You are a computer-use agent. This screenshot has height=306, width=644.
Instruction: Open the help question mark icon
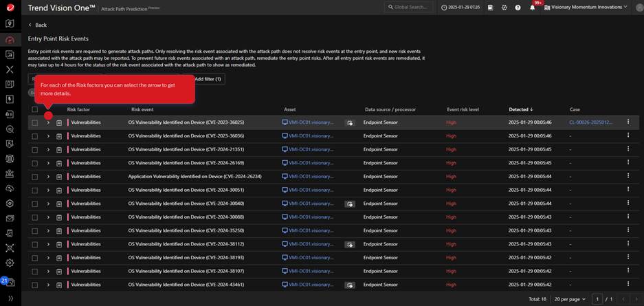click(x=518, y=8)
